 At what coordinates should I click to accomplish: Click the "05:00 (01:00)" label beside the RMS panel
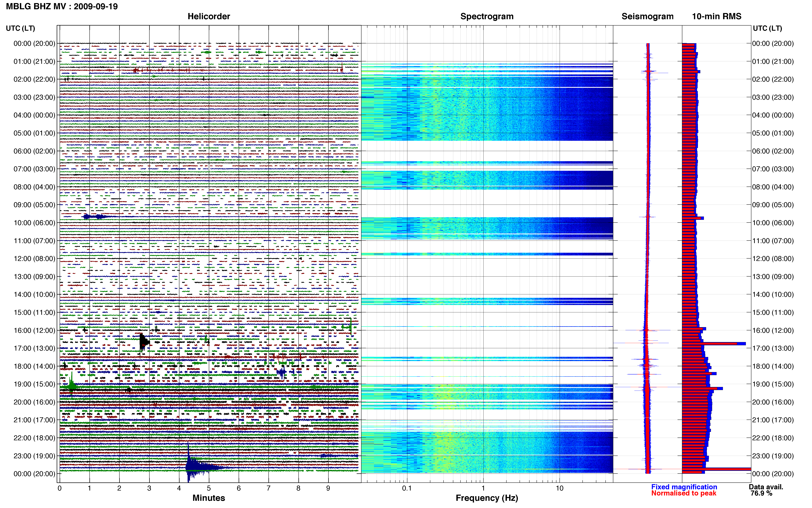pos(773,133)
